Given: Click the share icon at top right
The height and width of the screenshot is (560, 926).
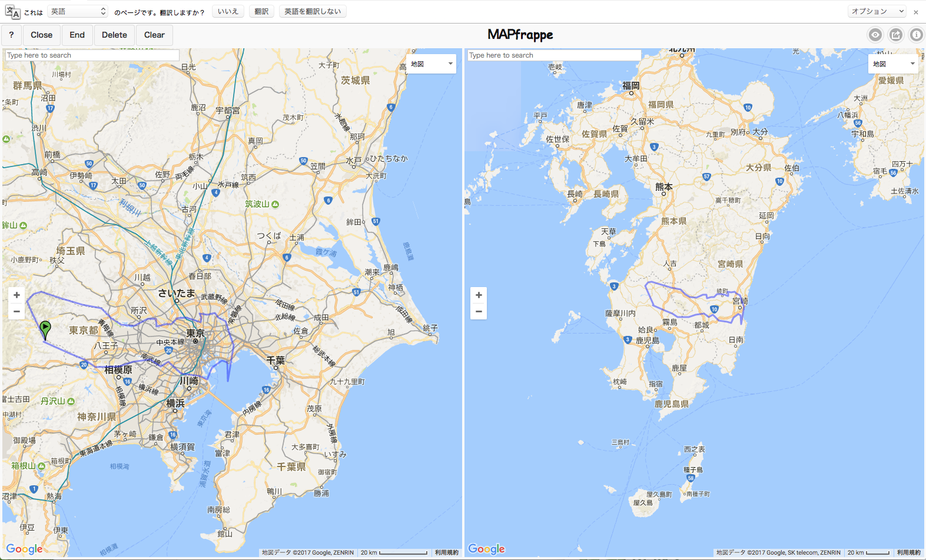Looking at the screenshot, I should click(x=896, y=35).
